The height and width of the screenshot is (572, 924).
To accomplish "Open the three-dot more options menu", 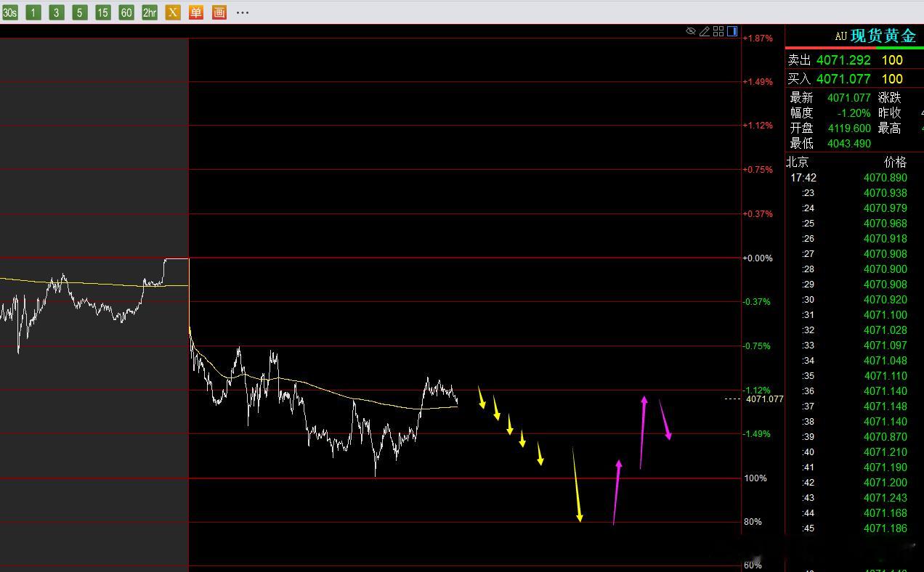I will (x=243, y=12).
